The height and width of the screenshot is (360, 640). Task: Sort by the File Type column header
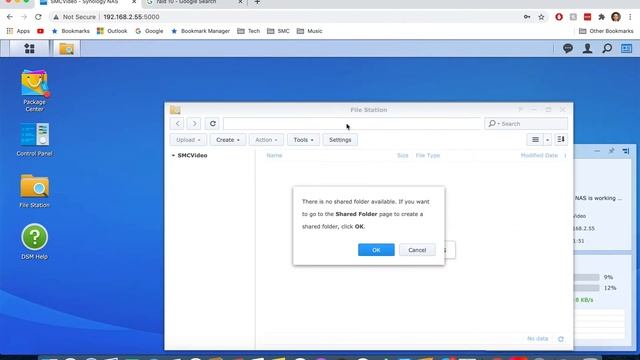427,156
